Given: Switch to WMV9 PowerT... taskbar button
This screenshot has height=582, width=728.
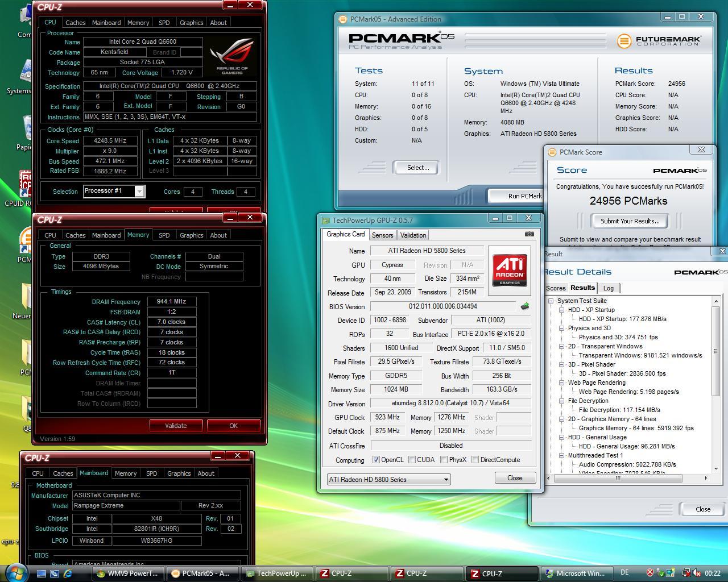Looking at the screenshot, I should 129,573.
